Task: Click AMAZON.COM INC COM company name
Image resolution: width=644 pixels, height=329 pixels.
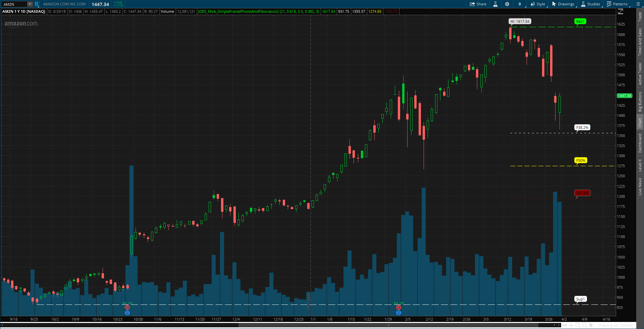Action: (64, 4)
